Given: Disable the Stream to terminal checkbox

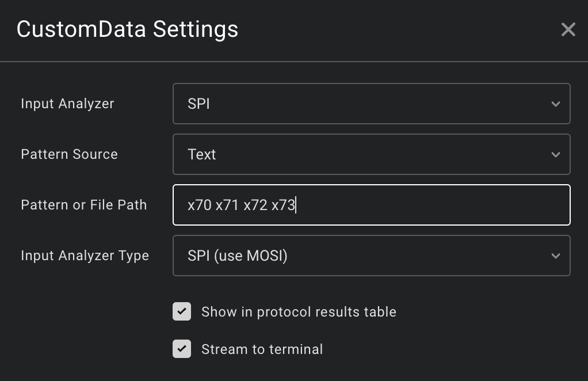Looking at the screenshot, I should (x=182, y=349).
